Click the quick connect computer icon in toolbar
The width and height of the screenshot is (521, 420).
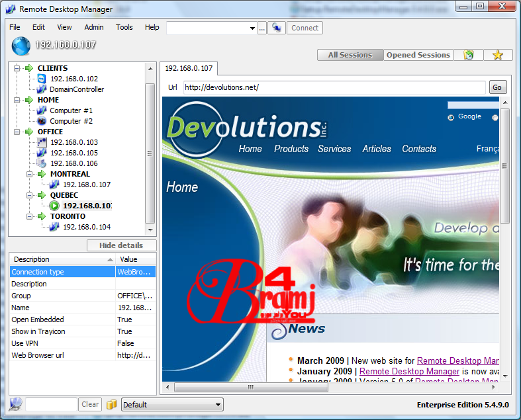277,28
